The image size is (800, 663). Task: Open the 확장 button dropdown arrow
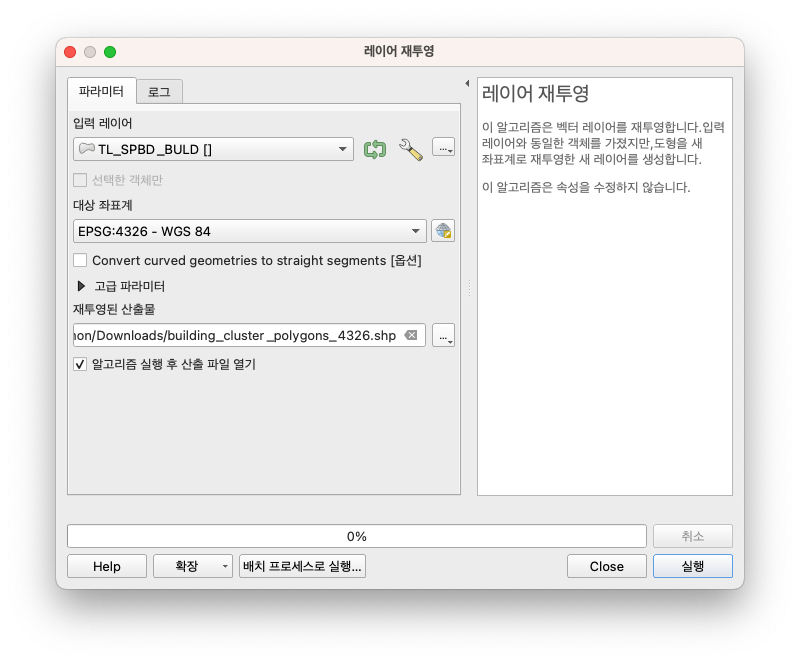pos(224,567)
